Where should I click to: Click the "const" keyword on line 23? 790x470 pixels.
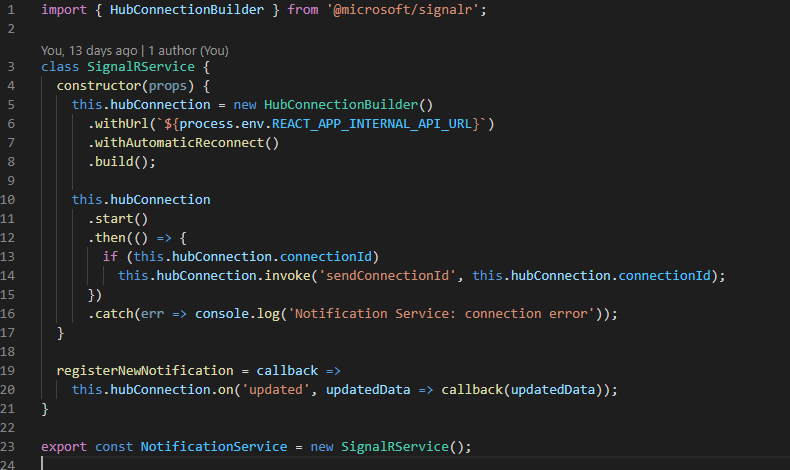[x=114, y=447]
